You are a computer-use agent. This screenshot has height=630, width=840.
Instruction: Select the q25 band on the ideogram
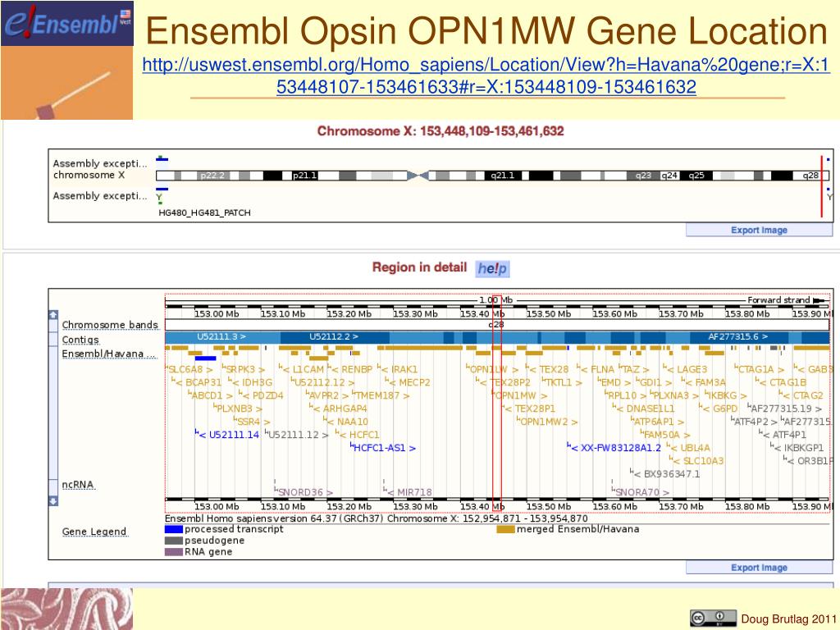click(x=696, y=176)
